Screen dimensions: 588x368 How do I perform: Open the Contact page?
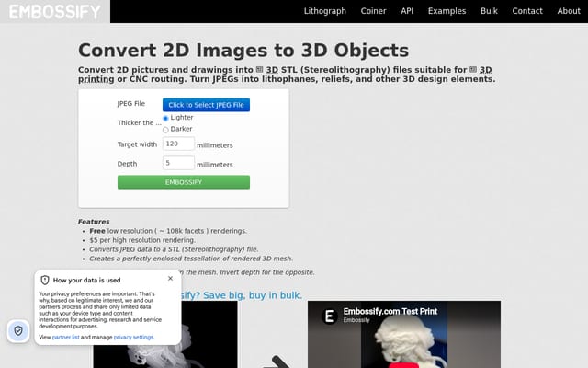click(527, 11)
